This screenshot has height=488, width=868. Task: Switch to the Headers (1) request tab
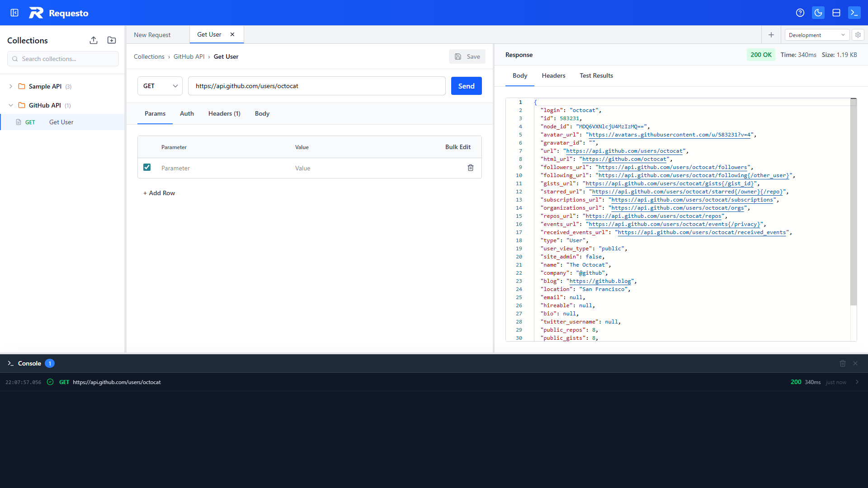point(224,113)
